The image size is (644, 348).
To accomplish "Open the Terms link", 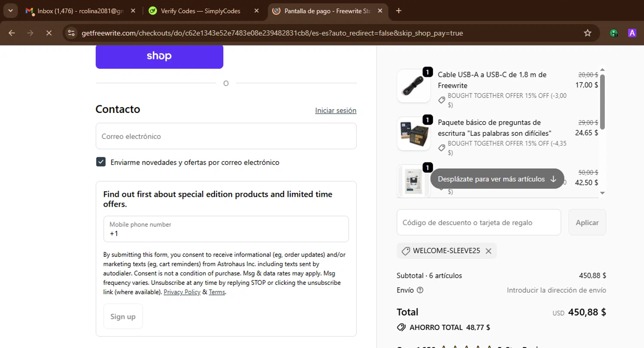I will pyautogui.click(x=217, y=292).
